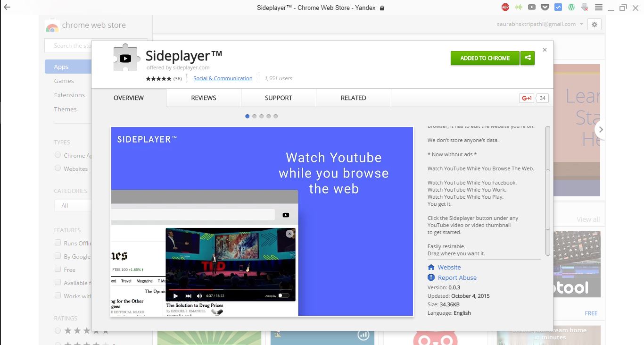
Task: Click the View all link
Action: pos(588,219)
